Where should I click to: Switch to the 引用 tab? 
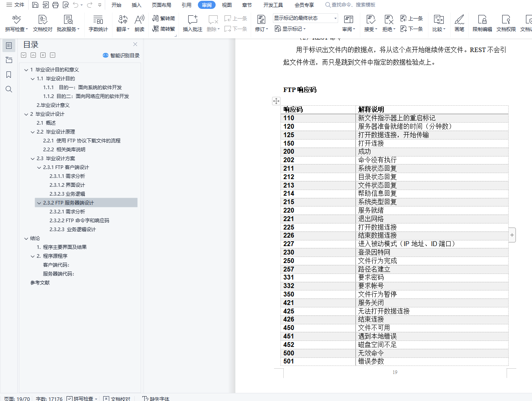pos(187,5)
